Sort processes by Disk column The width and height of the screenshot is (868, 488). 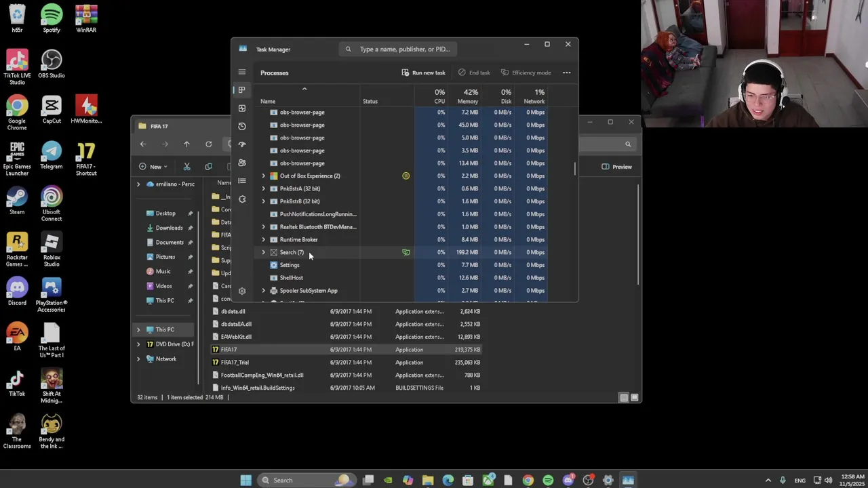point(498,96)
